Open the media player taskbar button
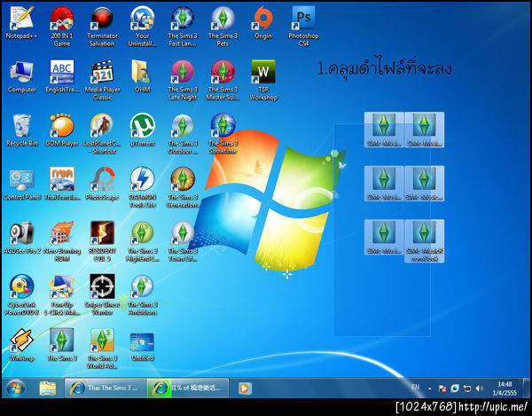 (244, 389)
